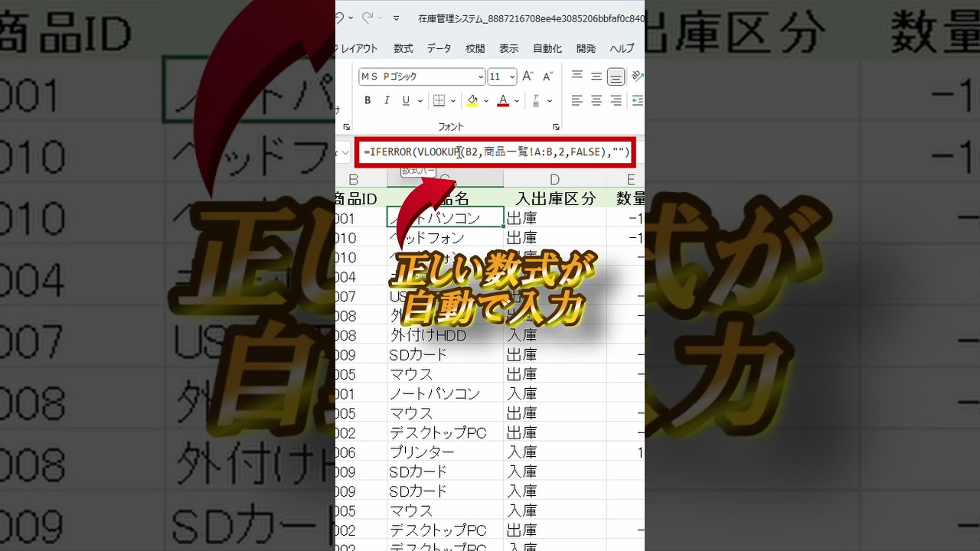Apply the borders icon to the cell

point(439,100)
